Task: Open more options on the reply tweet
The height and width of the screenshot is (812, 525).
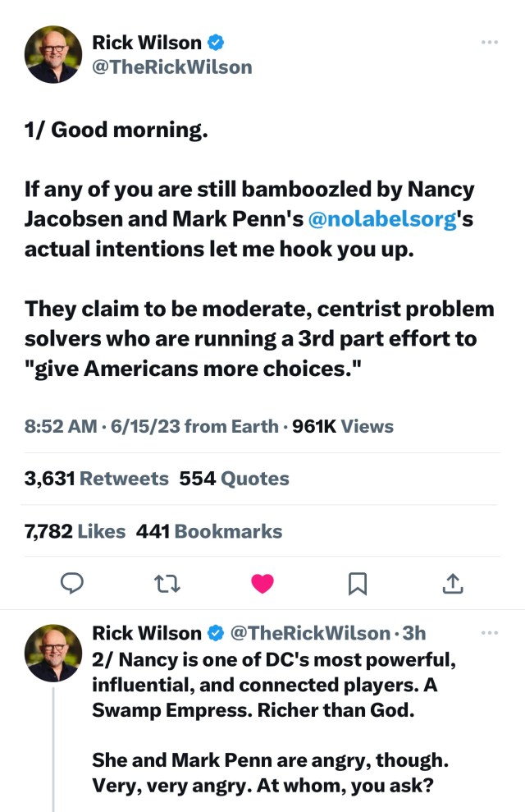Action: 491,632
